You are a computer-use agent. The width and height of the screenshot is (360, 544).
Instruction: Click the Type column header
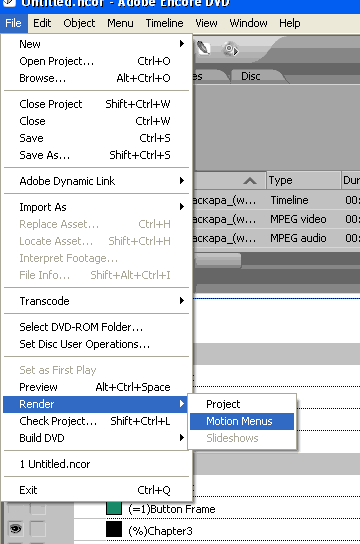pos(303,180)
